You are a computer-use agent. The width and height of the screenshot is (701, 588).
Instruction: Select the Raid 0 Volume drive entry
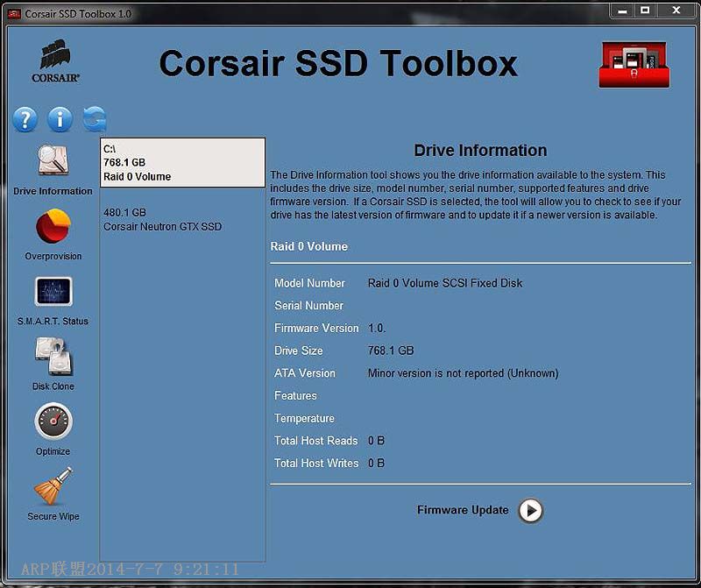coord(182,161)
